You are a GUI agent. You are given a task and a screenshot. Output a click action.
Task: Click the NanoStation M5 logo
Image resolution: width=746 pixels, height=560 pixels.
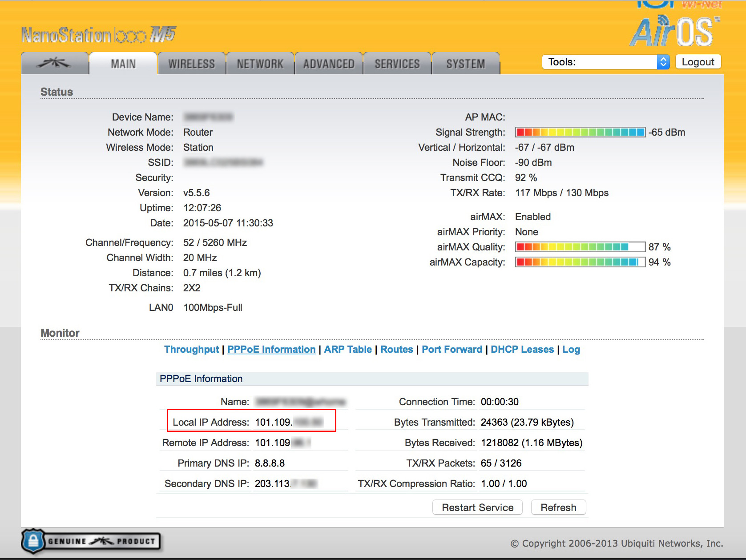coord(99,35)
